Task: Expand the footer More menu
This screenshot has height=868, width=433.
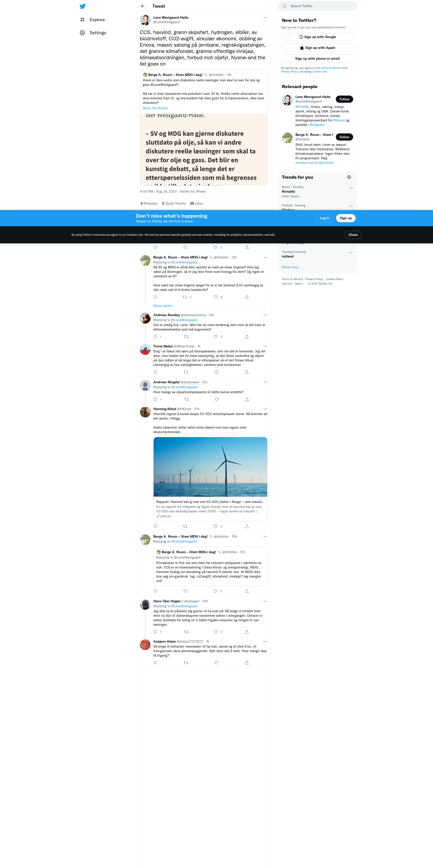Action: click(x=300, y=284)
